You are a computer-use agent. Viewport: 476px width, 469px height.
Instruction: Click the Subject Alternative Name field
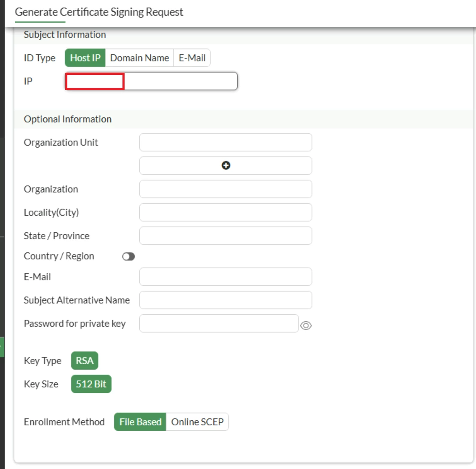[x=226, y=300]
